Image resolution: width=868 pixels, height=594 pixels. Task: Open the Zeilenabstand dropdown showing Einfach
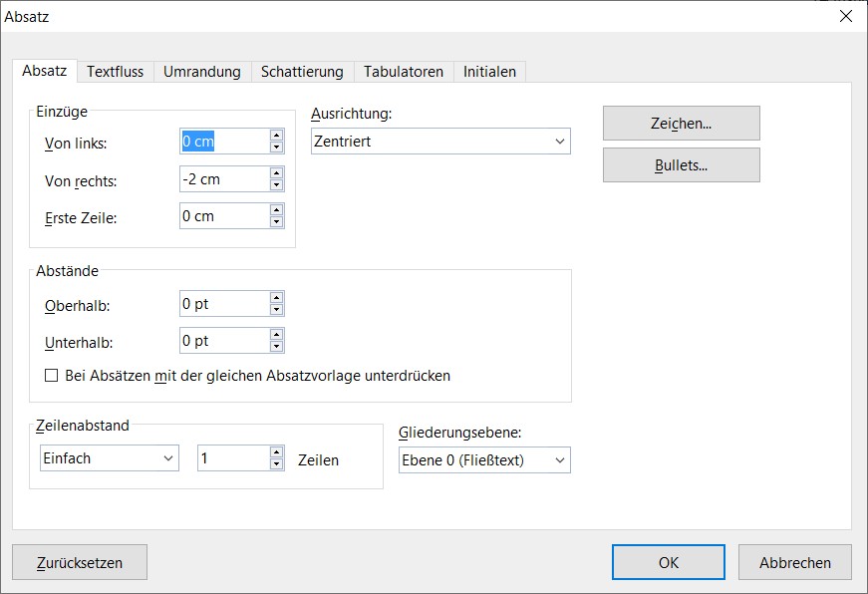coord(110,458)
